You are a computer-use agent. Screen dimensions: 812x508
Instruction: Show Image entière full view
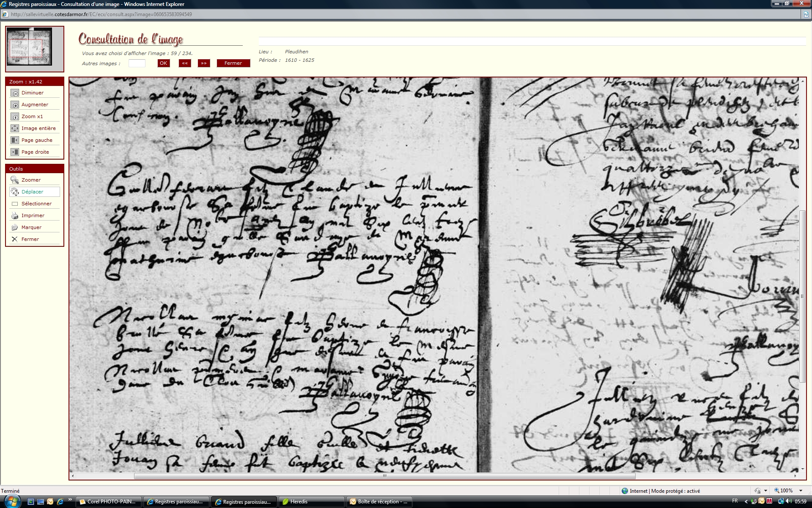click(x=15, y=128)
